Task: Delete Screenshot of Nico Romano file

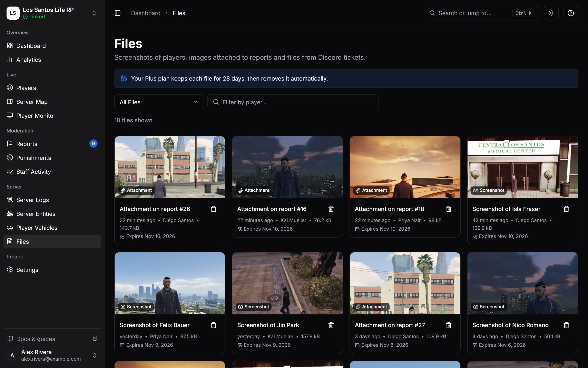Action: point(566,325)
